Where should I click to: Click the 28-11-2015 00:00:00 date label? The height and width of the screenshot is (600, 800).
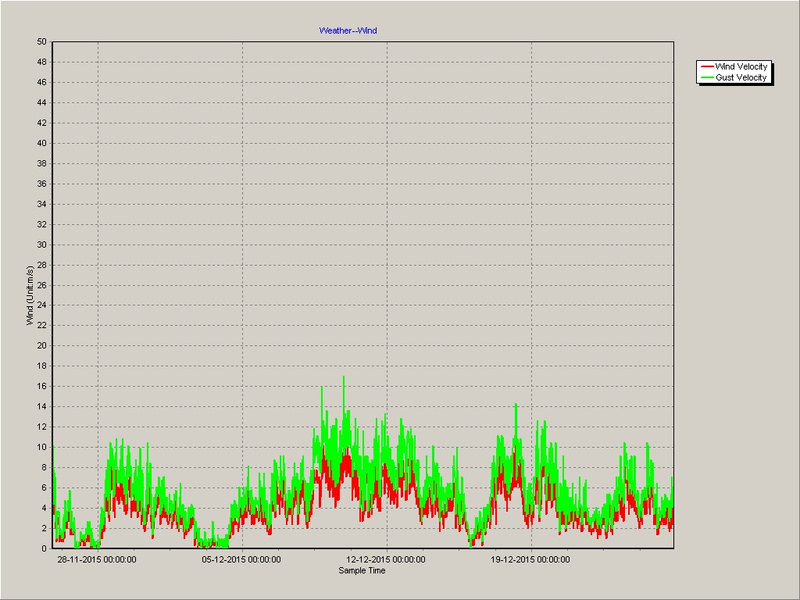96,560
